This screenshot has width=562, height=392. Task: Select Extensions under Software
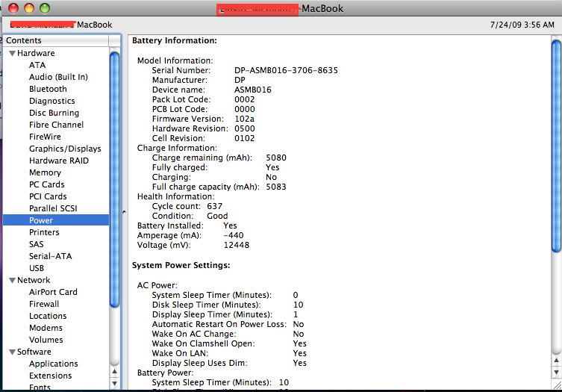click(51, 376)
